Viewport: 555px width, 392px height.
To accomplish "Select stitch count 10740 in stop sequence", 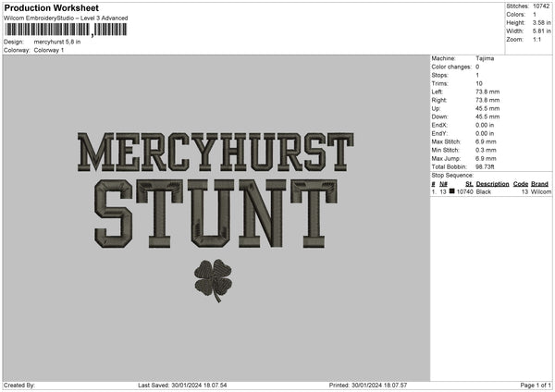I will coord(464,191).
